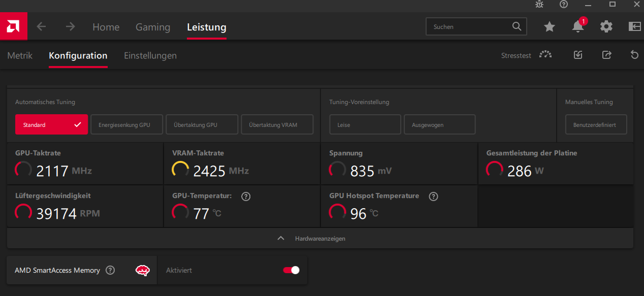
Task: Click the SmartAccess Memory brain icon
Action: click(x=143, y=270)
